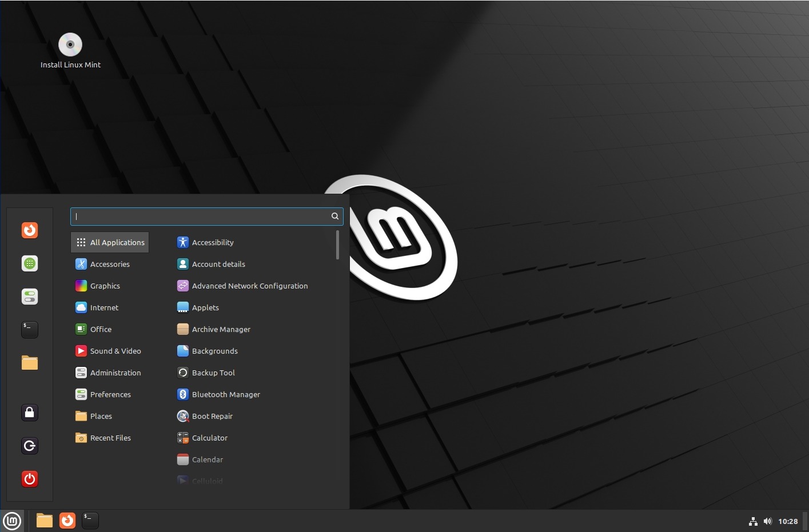Image resolution: width=809 pixels, height=532 pixels.
Task: Select the Internet category
Action: [x=110, y=307]
